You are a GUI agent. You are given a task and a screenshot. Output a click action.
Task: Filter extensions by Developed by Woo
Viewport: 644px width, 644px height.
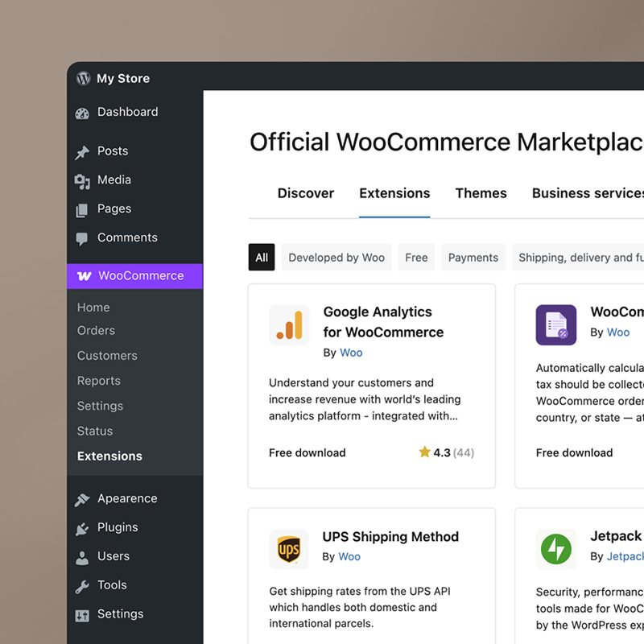pyautogui.click(x=336, y=258)
